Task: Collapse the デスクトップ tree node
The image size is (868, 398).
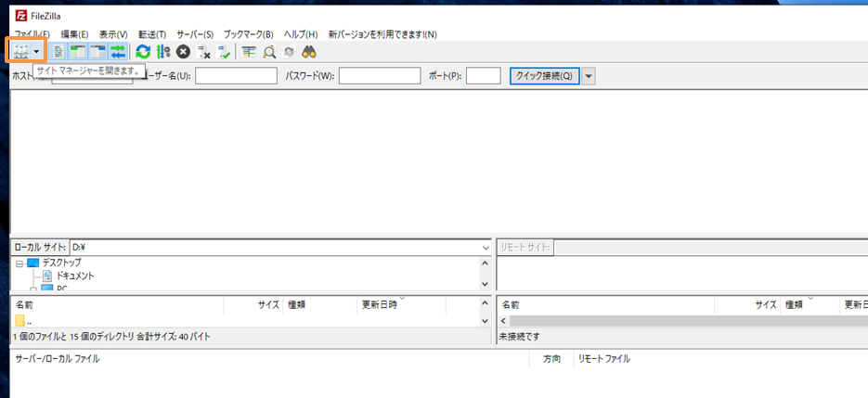Action: 19,263
